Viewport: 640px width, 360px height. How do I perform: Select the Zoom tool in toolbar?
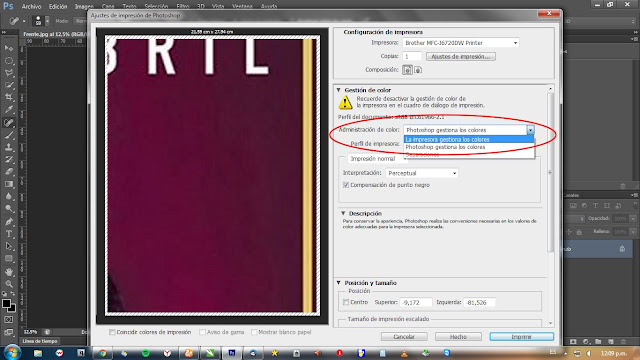coord(9,284)
